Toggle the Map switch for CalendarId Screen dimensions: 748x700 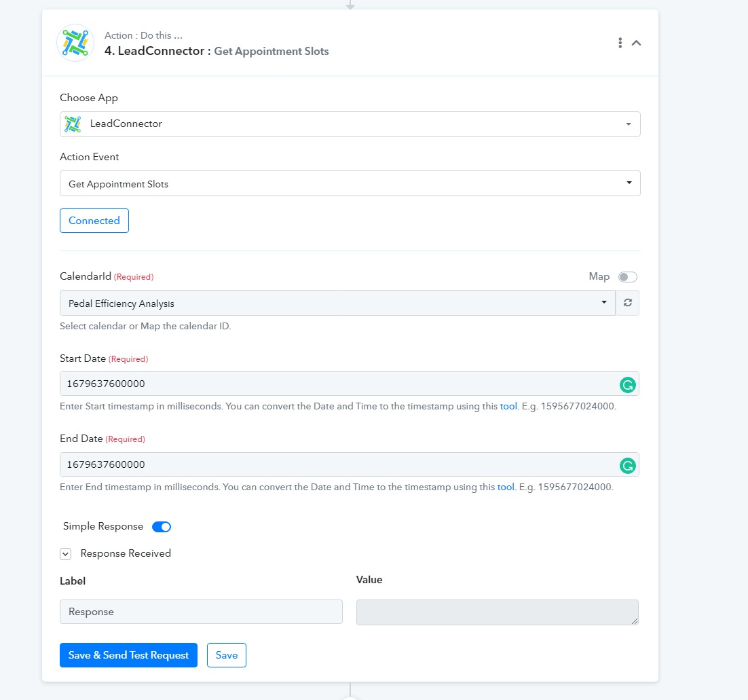click(x=627, y=277)
